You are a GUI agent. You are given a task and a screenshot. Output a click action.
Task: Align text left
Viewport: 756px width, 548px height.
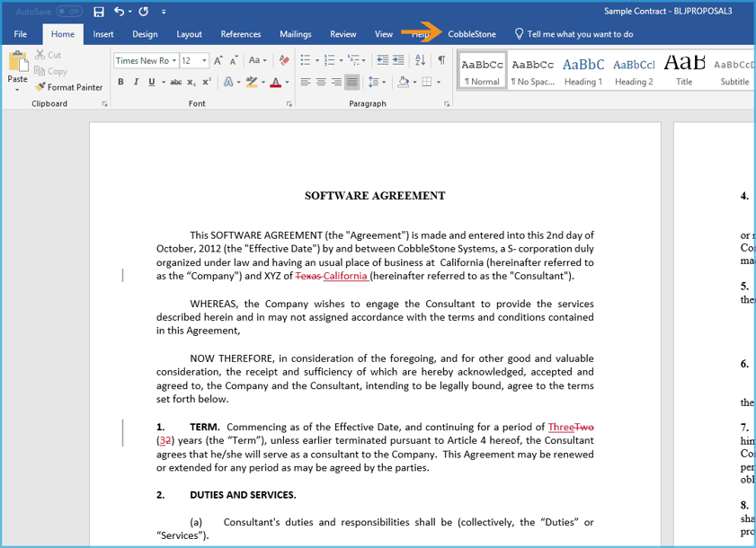[306, 82]
